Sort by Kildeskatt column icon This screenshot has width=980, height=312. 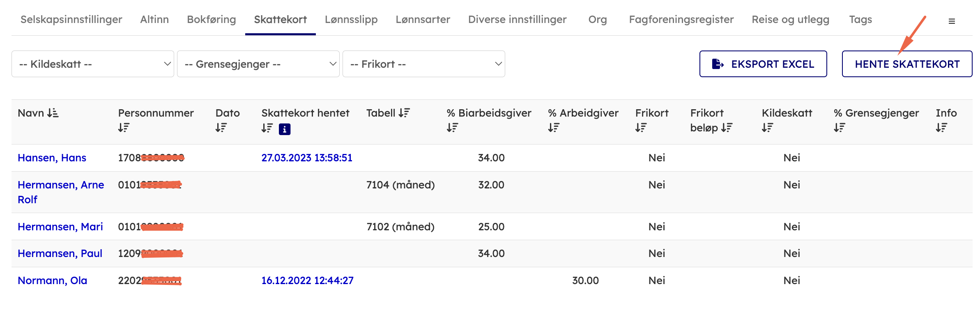click(x=767, y=128)
